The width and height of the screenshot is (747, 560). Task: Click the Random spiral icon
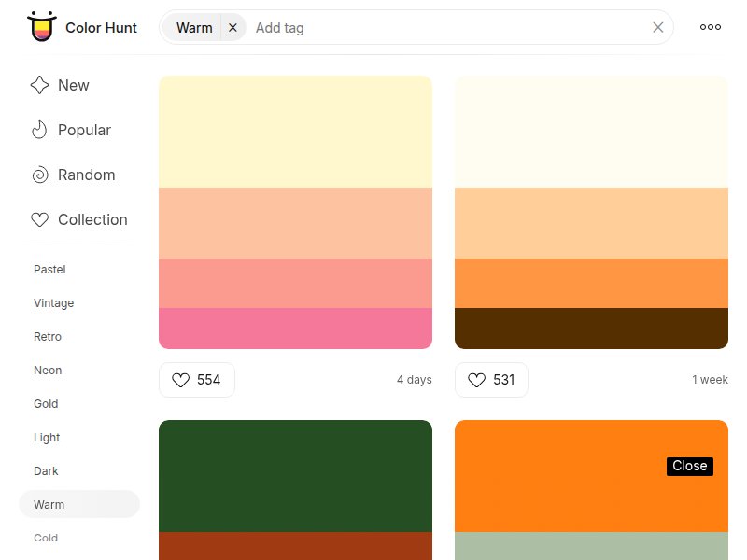tap(38, 175)
